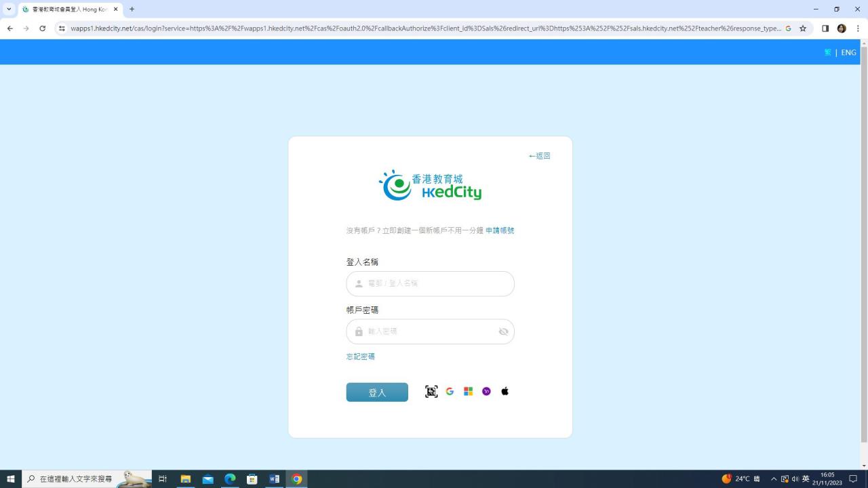Open Mail app from taskbar
This screenshot has height=488, width=868.
click(208, 479)
